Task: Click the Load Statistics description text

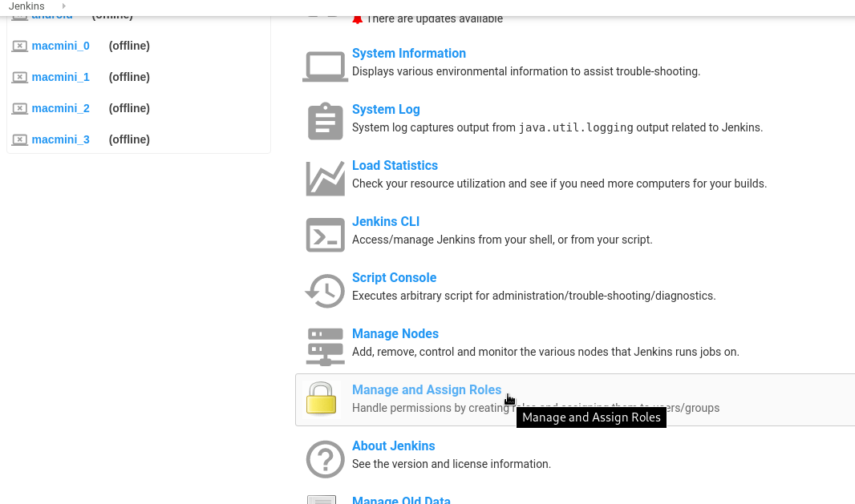Action: point(560,183)
